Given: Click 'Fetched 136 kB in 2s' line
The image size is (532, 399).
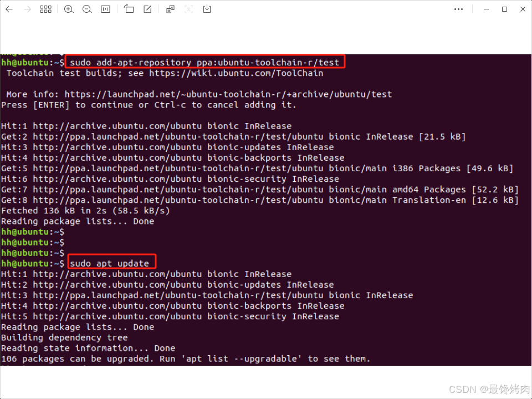Looking at the screenshot, I should click(x=85, y=211).
